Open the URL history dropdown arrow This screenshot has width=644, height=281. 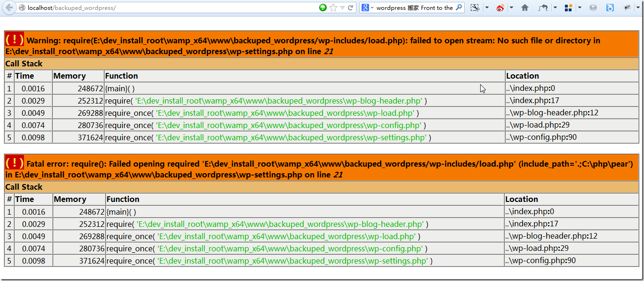[342, 8]
